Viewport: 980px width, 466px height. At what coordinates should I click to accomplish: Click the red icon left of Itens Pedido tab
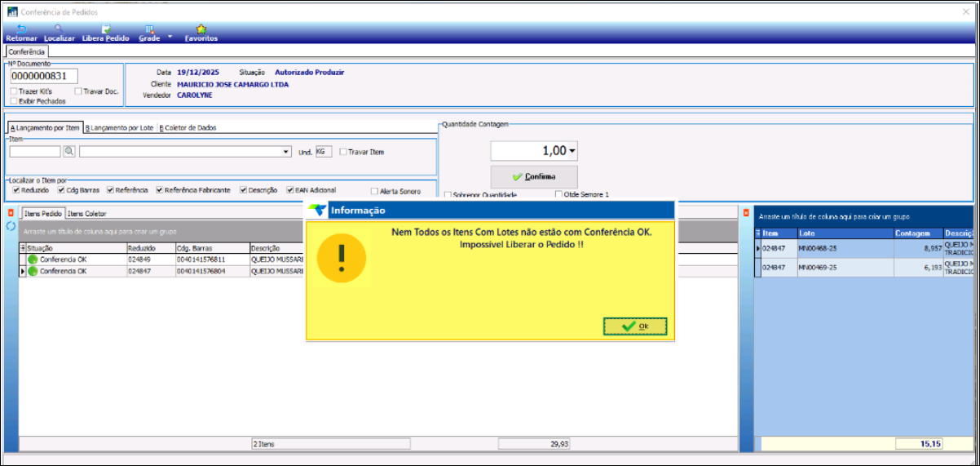click(x=11, y=213)
